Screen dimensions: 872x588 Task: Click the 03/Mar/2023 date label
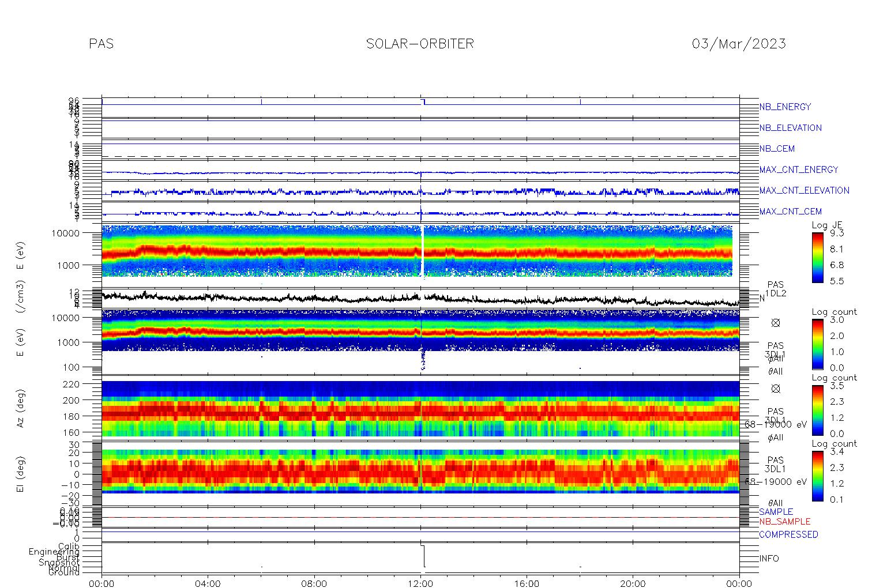(739, 44)
